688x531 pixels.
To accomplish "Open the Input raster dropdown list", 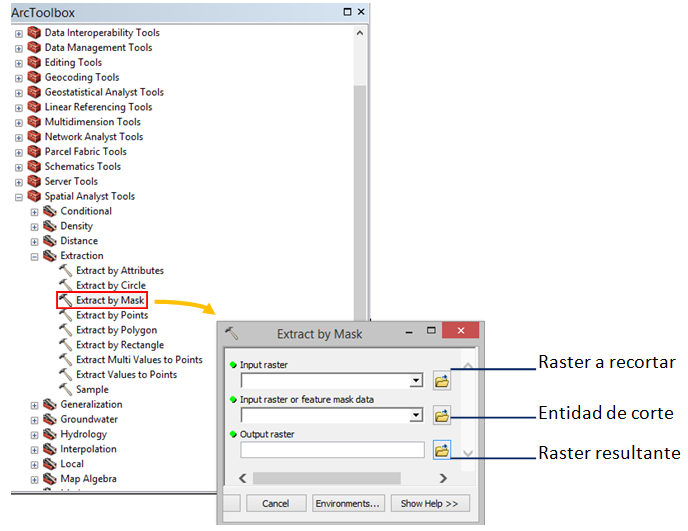I will pos(416,381).
